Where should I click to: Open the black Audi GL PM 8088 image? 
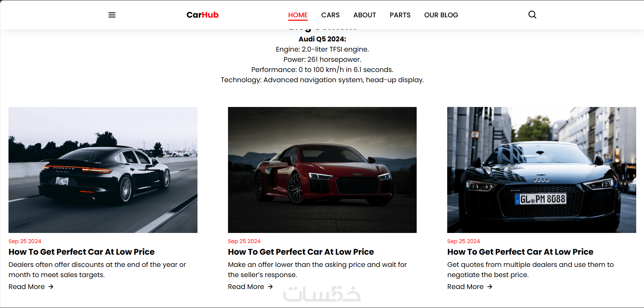point(542,170)
